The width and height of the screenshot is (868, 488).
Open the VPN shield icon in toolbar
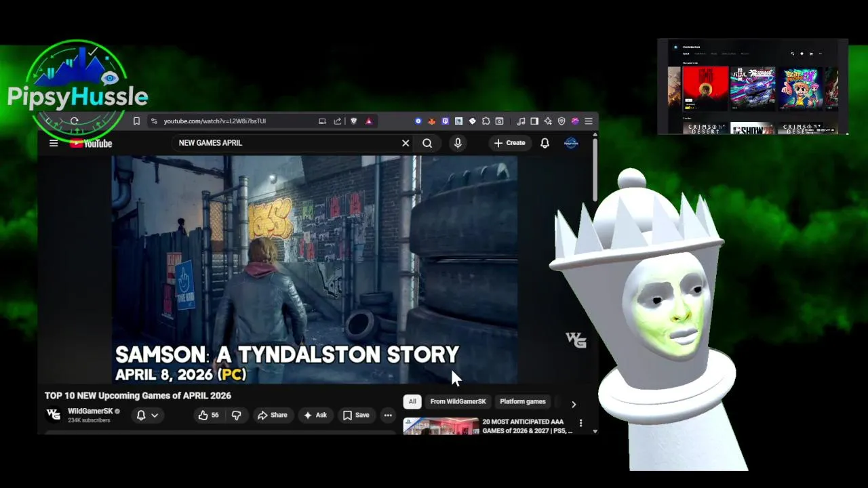[561, 121]
